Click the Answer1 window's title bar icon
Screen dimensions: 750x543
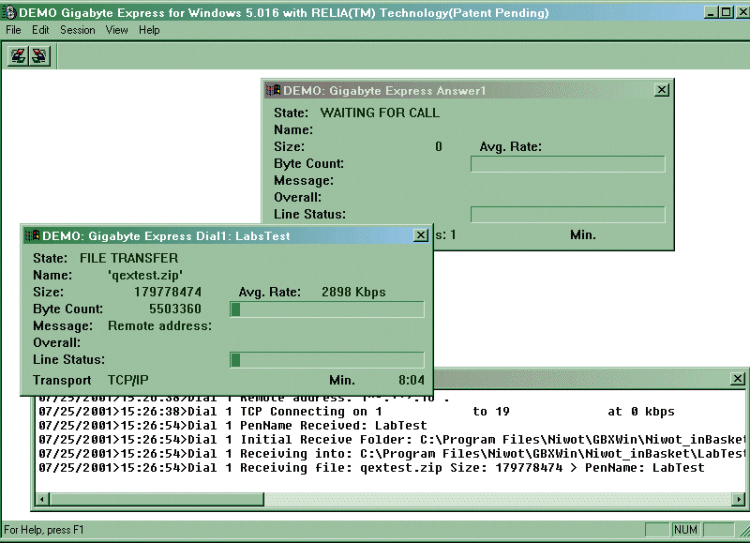[273, 90]
